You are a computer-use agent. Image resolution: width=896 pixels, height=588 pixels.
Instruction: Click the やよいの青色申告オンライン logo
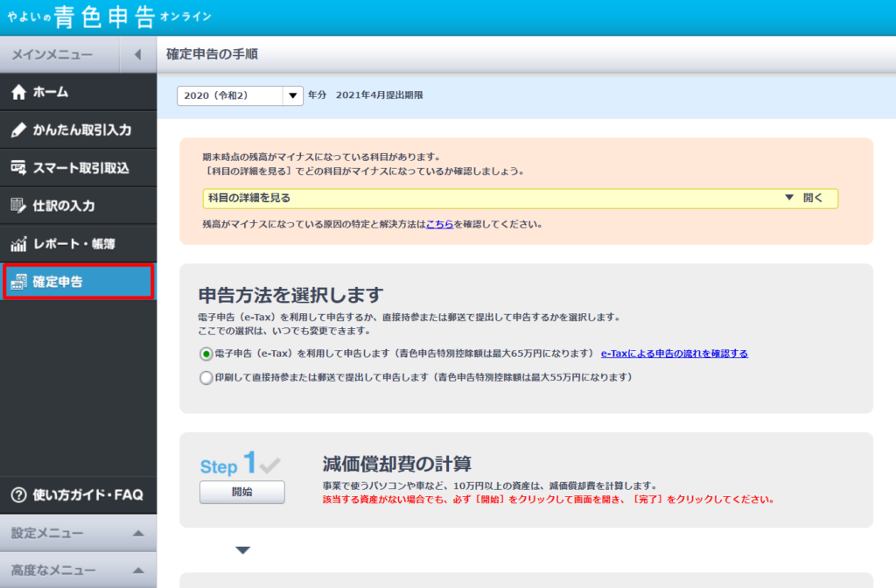click(109, 17)
